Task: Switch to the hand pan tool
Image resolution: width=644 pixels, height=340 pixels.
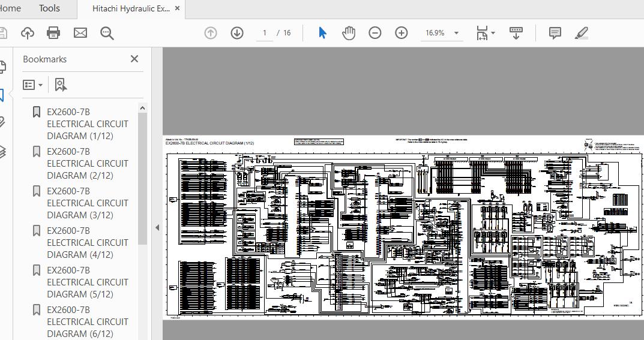Action: tap(349, 33)
